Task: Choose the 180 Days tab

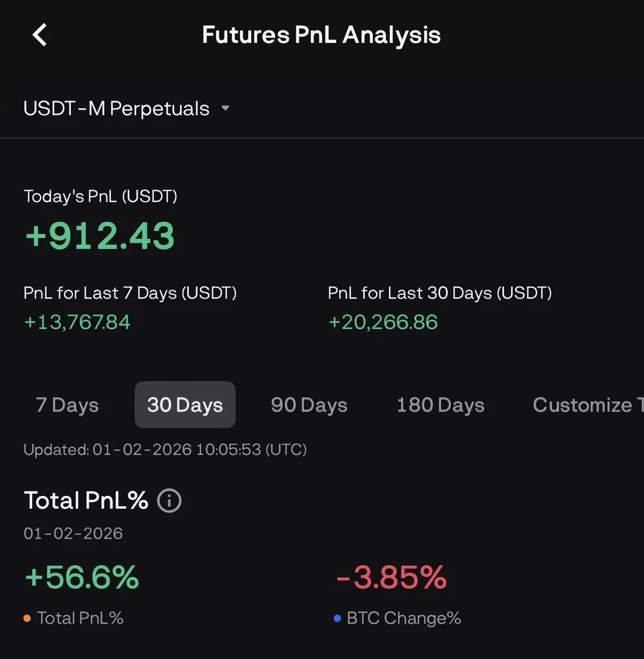Action: [x=440, y=405]
